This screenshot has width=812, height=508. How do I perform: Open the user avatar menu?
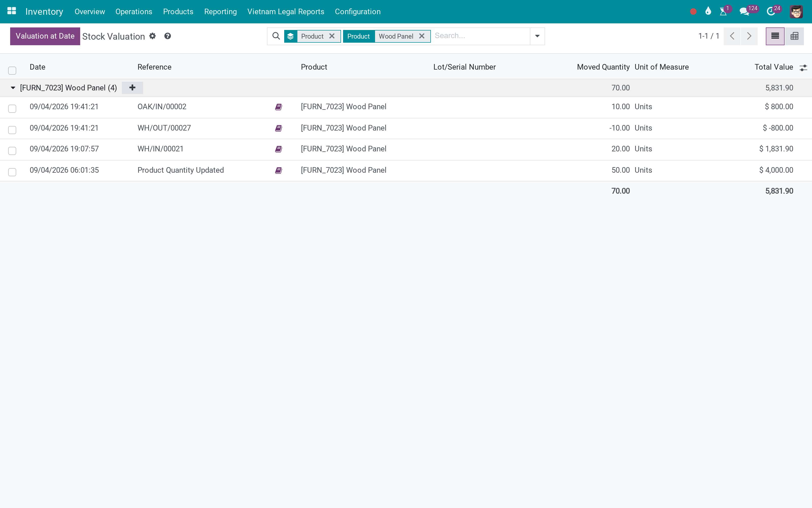click(x=796, y=12)
